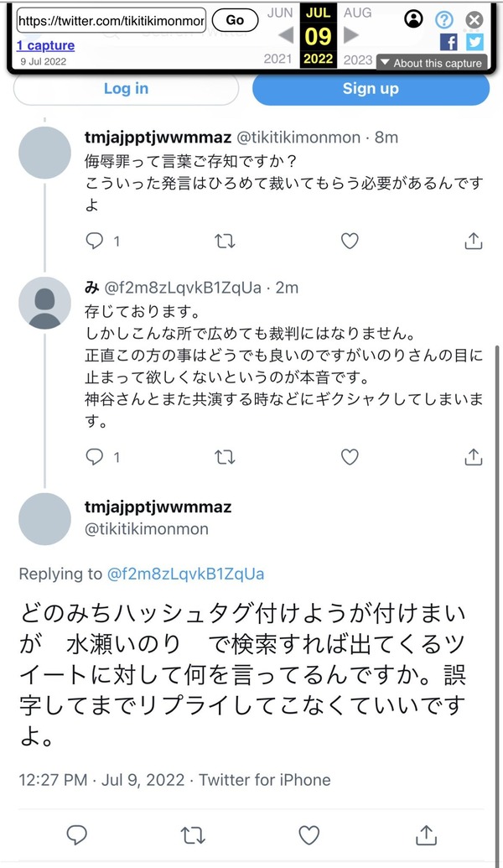The height and width of the screenshot is (868, 503).
Task: Share capture on Twitter icon in Wayback toolbar
Action: pos(474,42)
